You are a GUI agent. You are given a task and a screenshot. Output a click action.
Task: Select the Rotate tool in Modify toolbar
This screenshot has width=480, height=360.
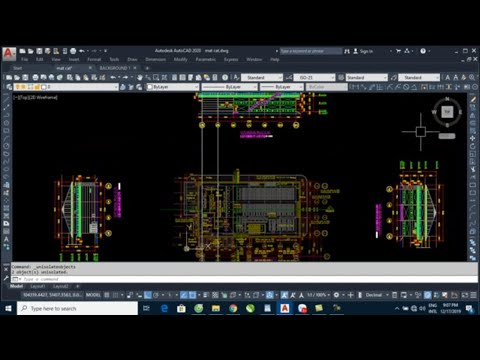[473, 146]
